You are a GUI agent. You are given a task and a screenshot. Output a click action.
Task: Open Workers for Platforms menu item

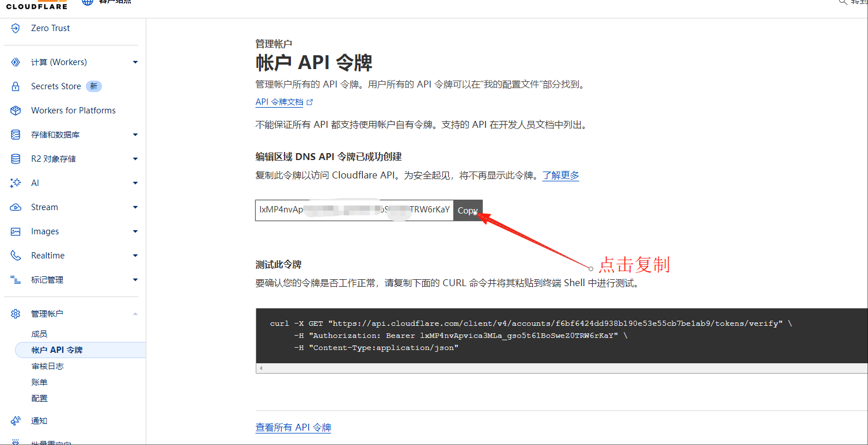click(73, 111)
